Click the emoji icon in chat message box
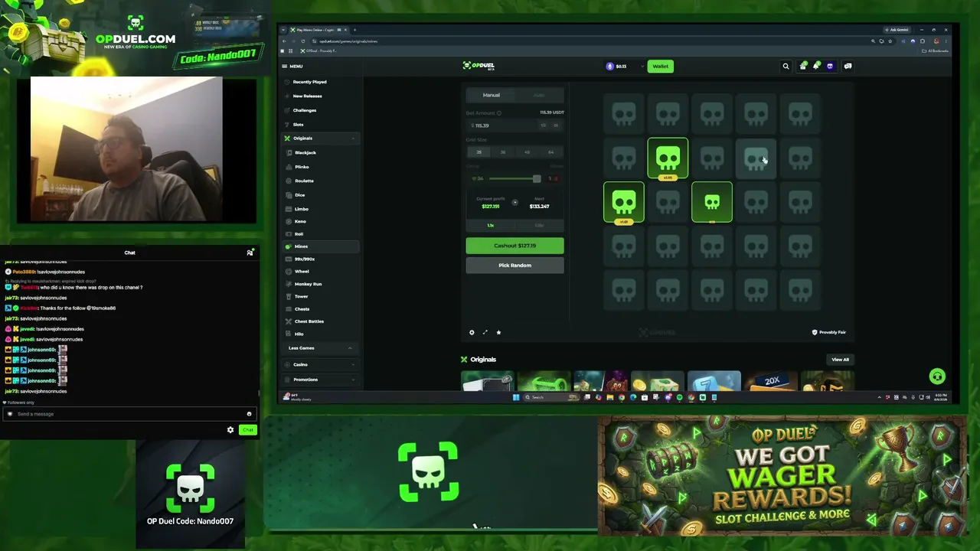980x551 pixels. (249, 414)
